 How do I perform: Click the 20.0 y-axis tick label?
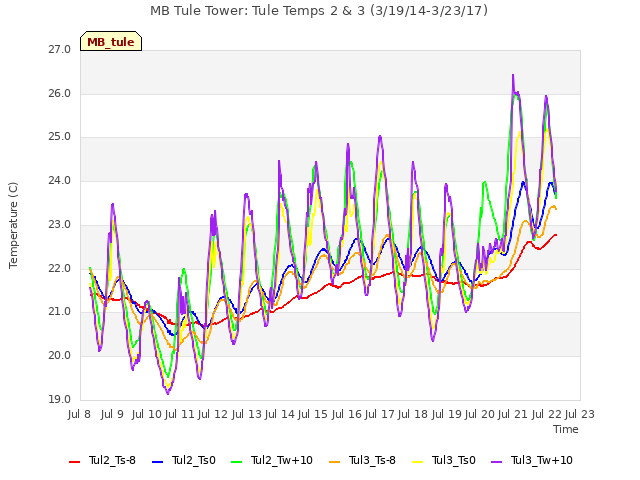pos(60,356)
